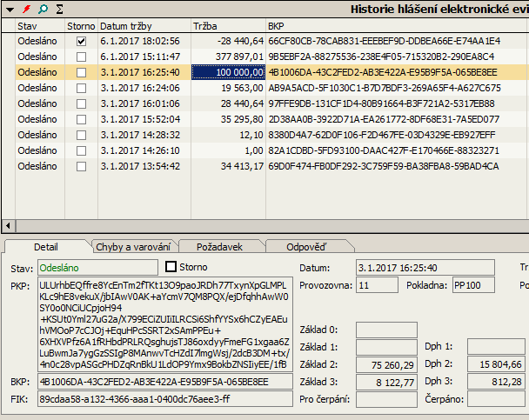Click the Pokladna field showing PP100

472,285
